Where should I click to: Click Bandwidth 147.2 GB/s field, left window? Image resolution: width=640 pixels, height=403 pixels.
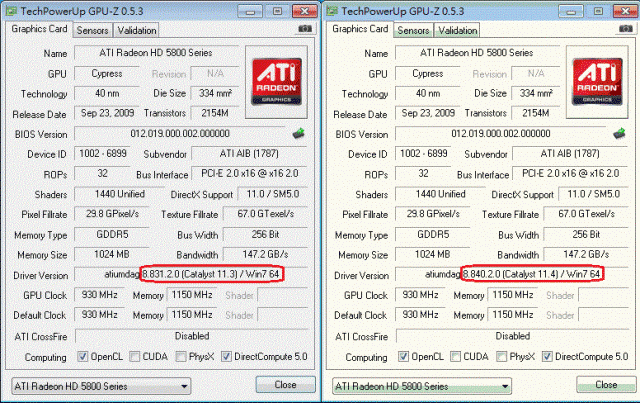click(265, 254)
